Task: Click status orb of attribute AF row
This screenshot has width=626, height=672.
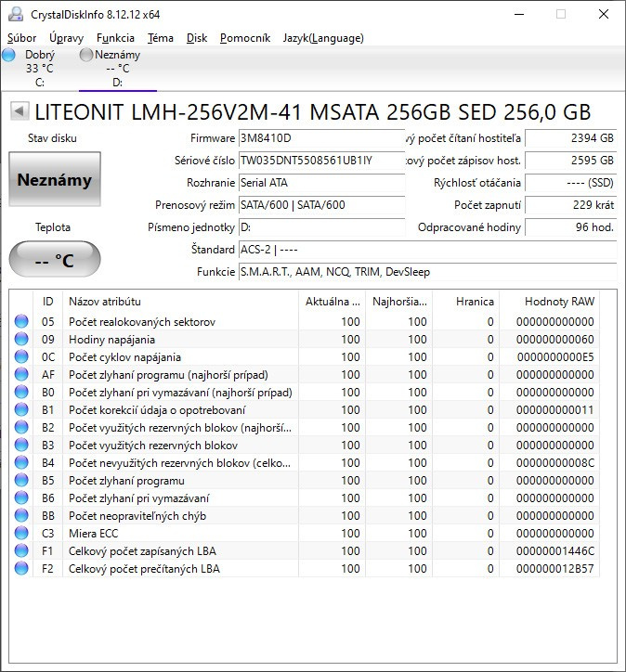Action: [21, 375]
